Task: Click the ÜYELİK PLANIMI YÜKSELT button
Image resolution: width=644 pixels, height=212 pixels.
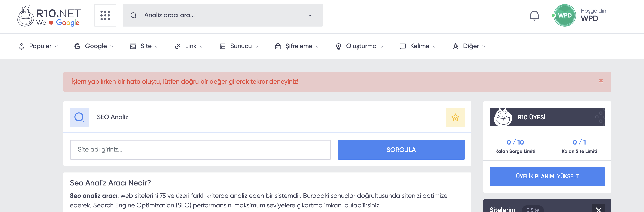Action: click(547, 177)
